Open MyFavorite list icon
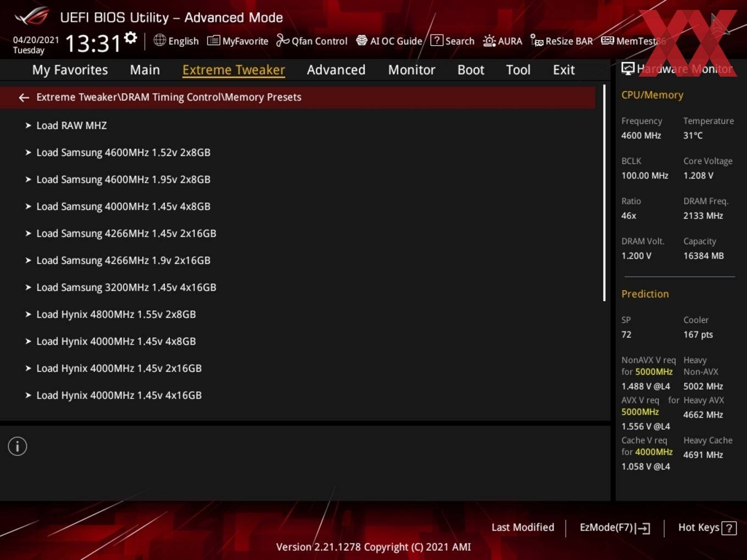 pyautogui.click(x=213, y=41)
